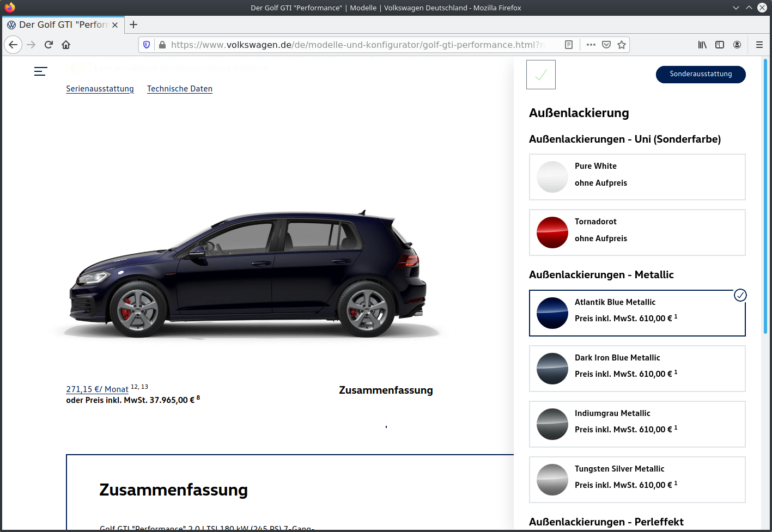
Task: Click the Indiumgrau grey color swatch
Action: [x=552, y=424]
